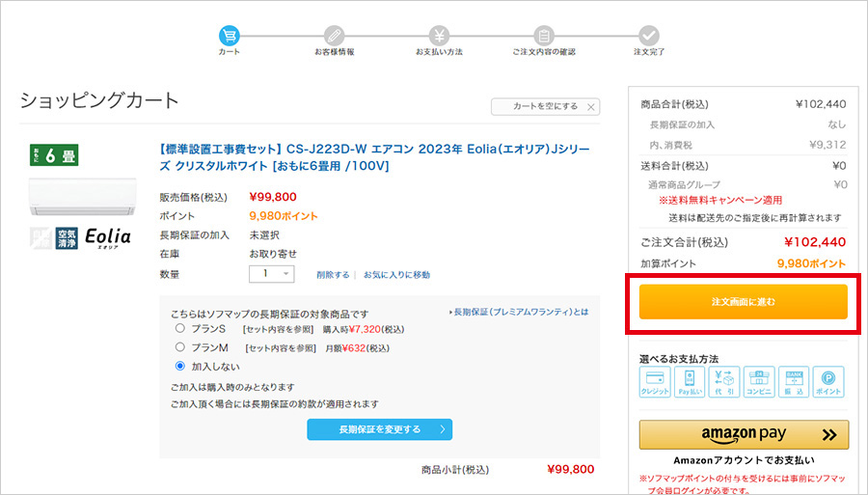Viewport: 868px width, 495px height.
Task: Open the 数量 quantity dropdown
Action: [271, 273]
